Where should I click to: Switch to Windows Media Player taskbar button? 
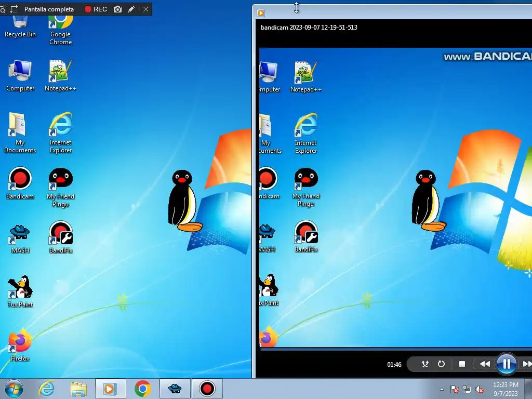coord(110,389)
